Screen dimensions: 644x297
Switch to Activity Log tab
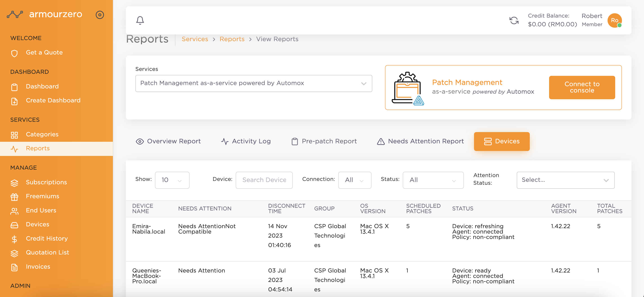click(x=246, y=141)
